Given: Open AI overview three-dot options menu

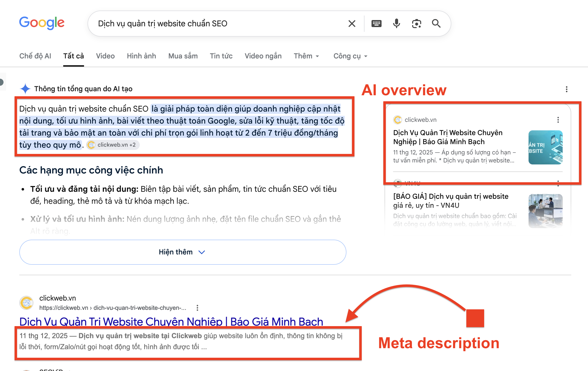Looking at the screenshot, I should tap(567, 89).
